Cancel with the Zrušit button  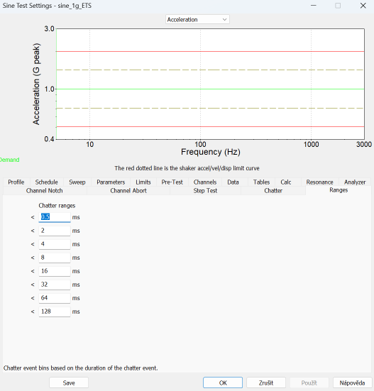point(266,383)
